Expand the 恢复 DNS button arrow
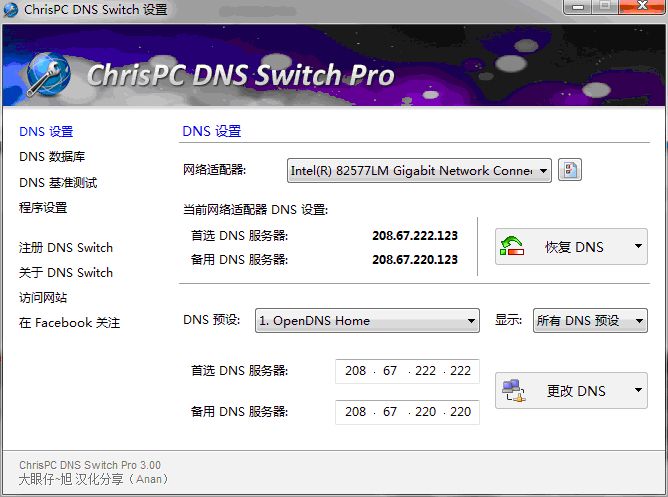This screenshot has height=497, width=668. (638, 246)
